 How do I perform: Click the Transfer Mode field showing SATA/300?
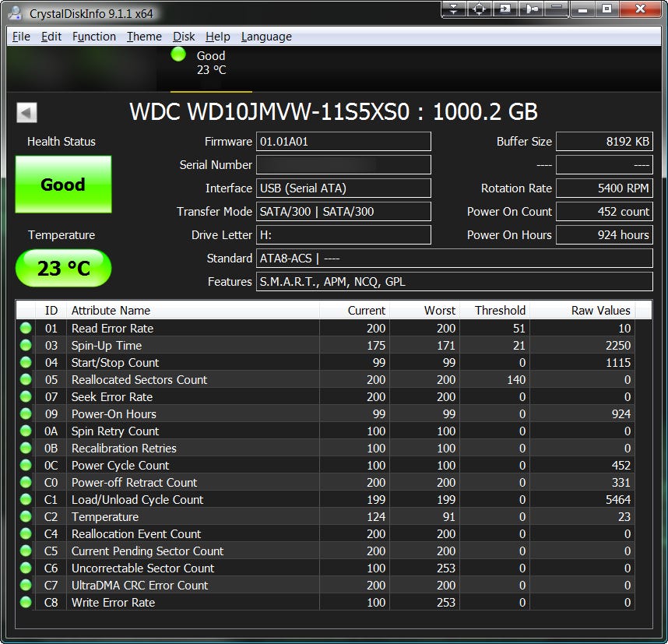point(343,211)
